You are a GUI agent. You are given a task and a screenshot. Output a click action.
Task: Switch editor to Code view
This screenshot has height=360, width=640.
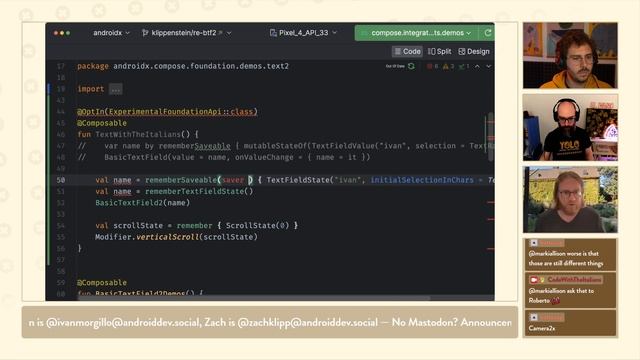[x=407, y=51]
